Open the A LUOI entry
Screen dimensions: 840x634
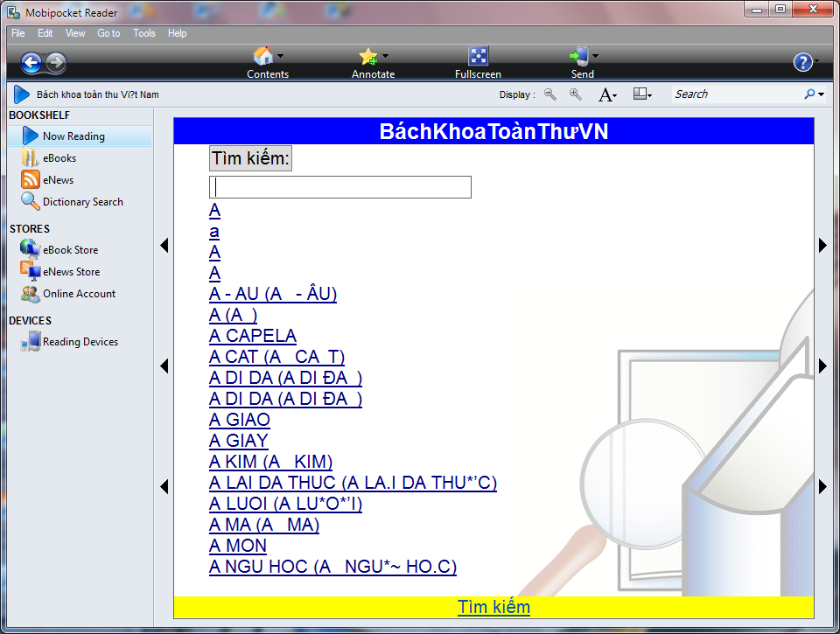[285, 504]
